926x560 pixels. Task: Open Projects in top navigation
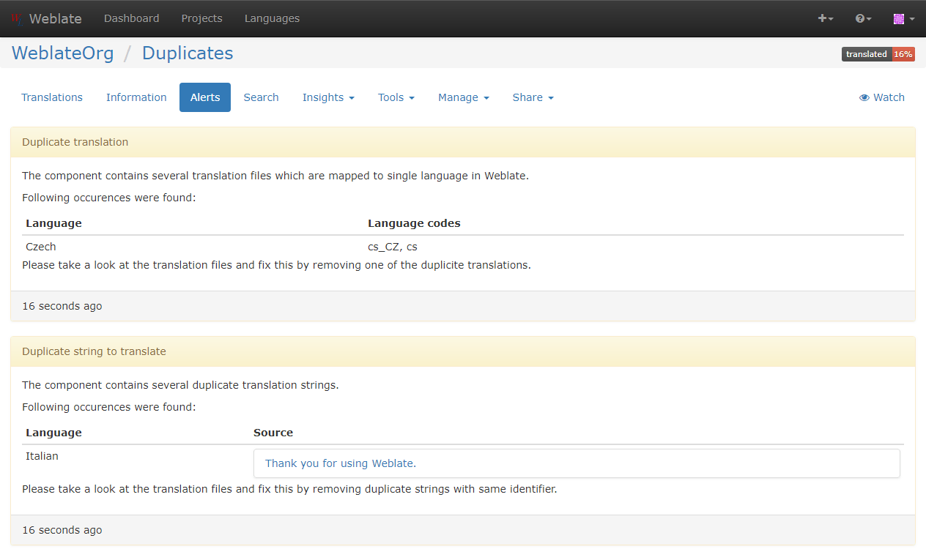(201, 18)
